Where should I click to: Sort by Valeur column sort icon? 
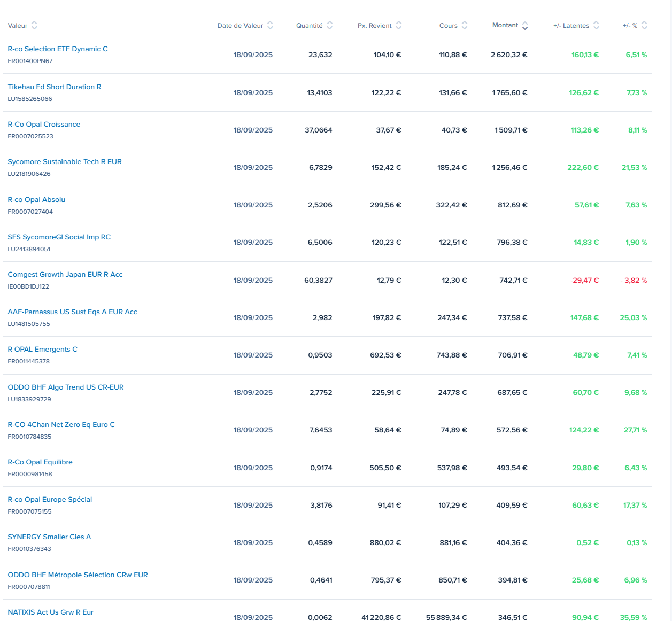(x=34, y=25)
